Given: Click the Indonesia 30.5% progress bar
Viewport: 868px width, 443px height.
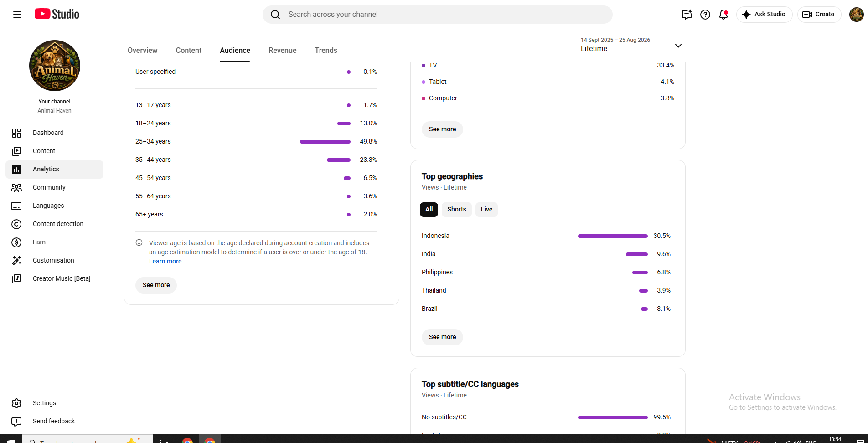Looking at the screenshot, I should click(613, 236).
